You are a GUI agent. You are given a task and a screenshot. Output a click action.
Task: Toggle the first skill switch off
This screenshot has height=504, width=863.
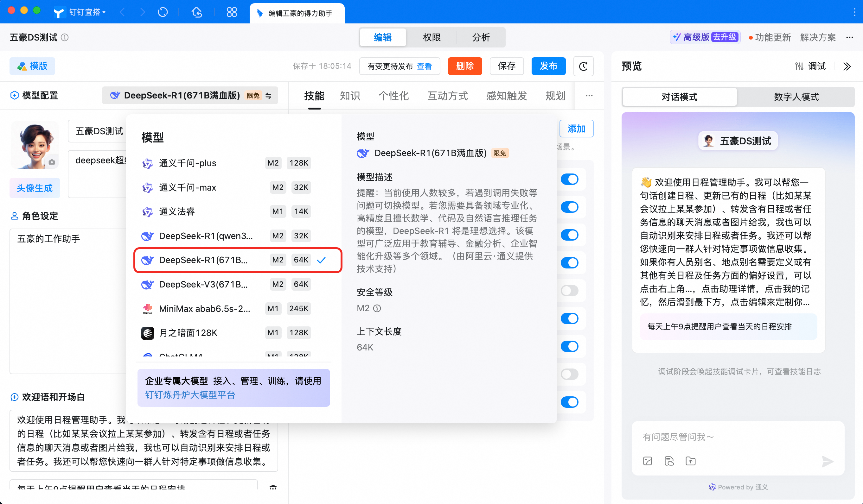tap(570, 179)
